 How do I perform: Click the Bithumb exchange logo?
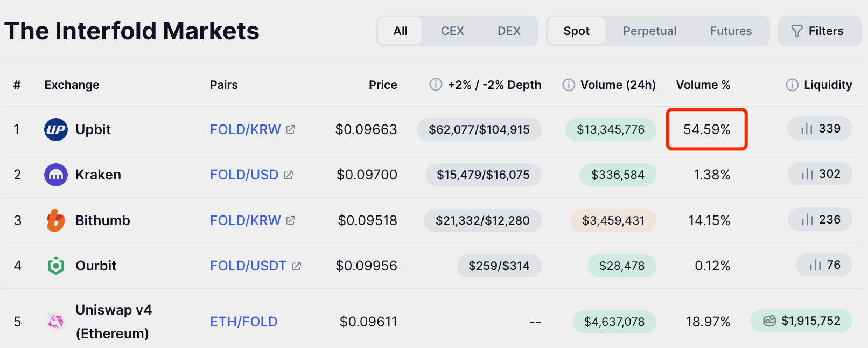(56, 220)
